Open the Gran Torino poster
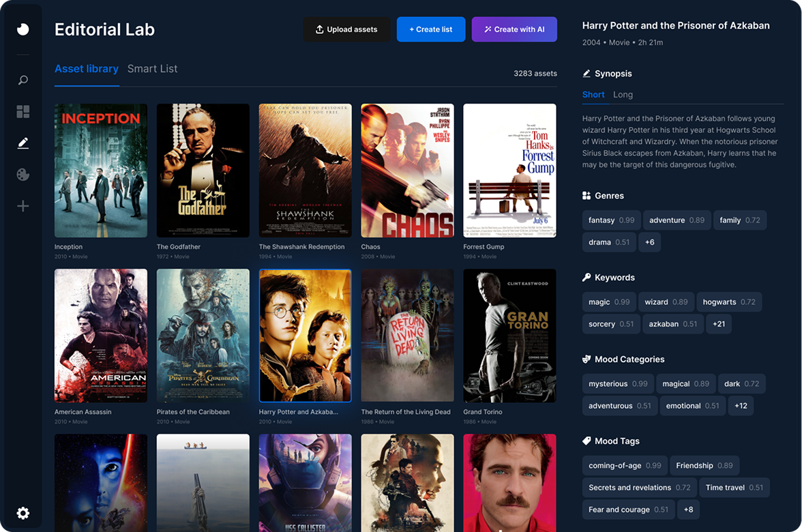The width and height of the screenshot is (802, 532). (x=510, y=336)
